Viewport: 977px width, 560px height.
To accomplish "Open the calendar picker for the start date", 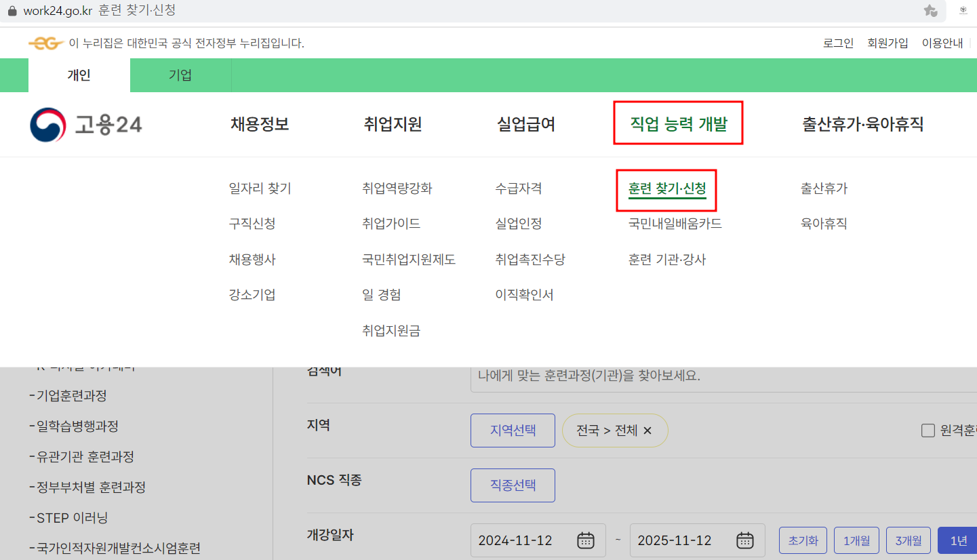I will tap(586, 540).
